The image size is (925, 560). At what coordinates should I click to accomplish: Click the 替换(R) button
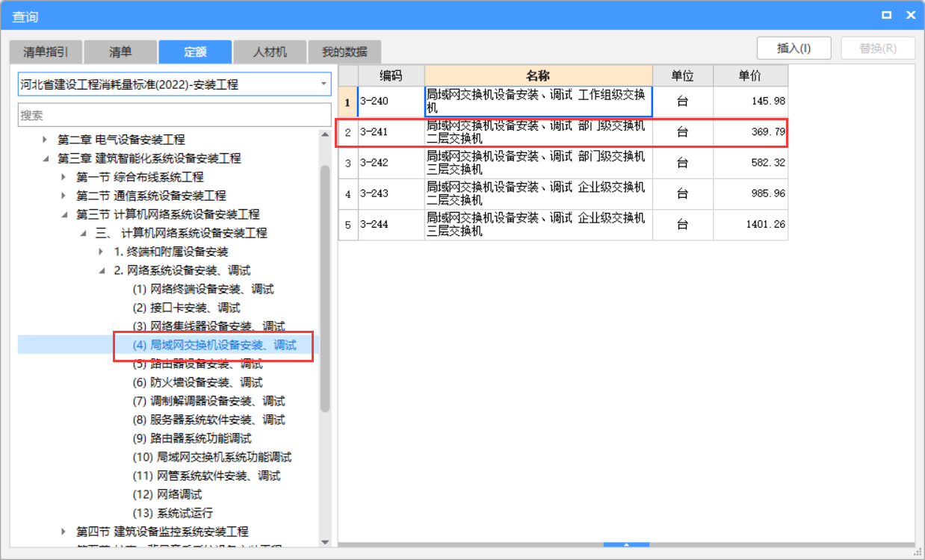click(x=878, y=48)
